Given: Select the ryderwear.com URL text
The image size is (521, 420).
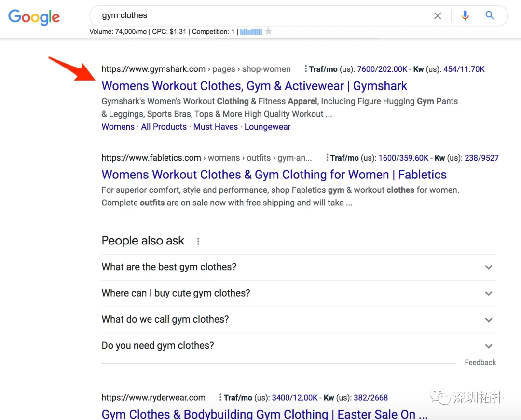Looking at the screenshot, I should (x=153, y=397).
